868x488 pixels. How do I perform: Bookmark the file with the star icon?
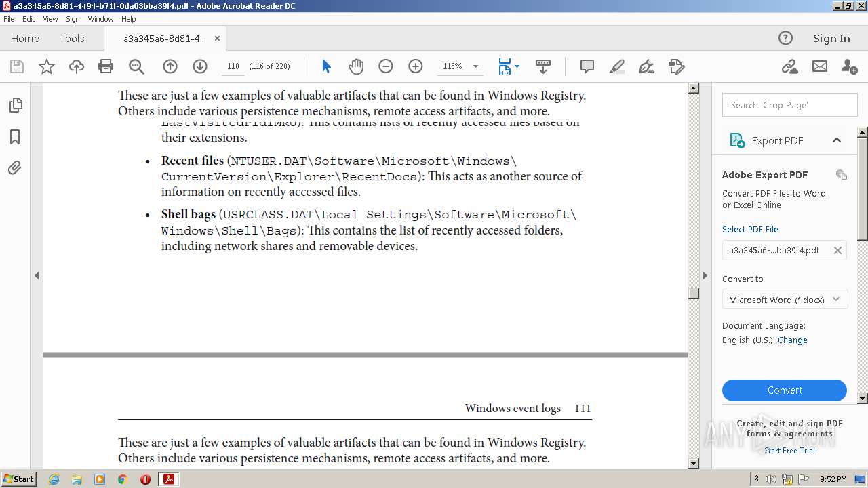pyautogui.click(x=47, y=66)
